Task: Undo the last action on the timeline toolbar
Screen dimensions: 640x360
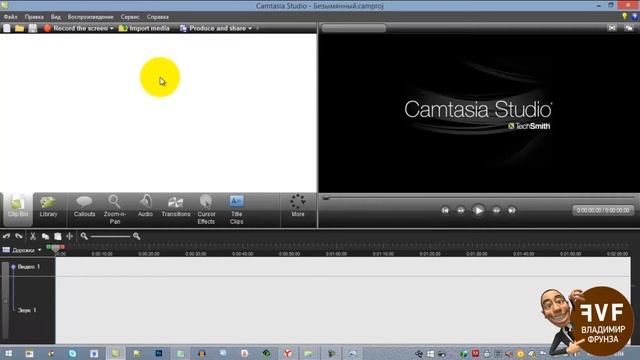Action: [6, 236]
